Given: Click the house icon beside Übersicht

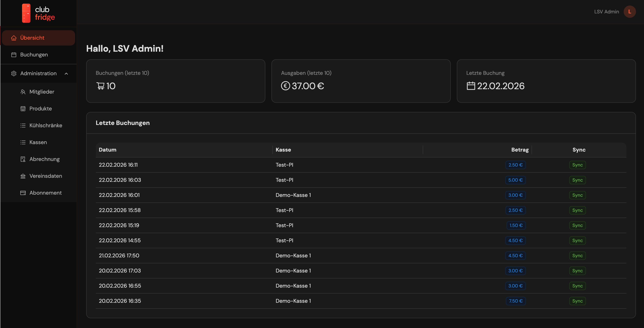Looking at the screenshot, I should pos(14,38).
